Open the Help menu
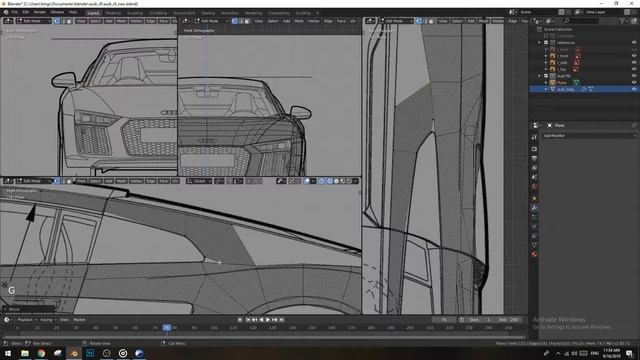The height and width of the screenshot is (360, 640). point(73,12)
